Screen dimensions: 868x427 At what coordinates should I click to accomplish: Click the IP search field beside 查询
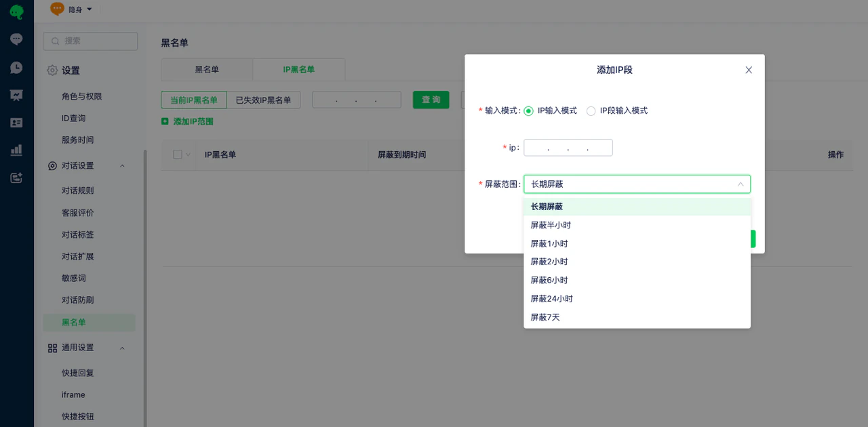click(357, 100)
